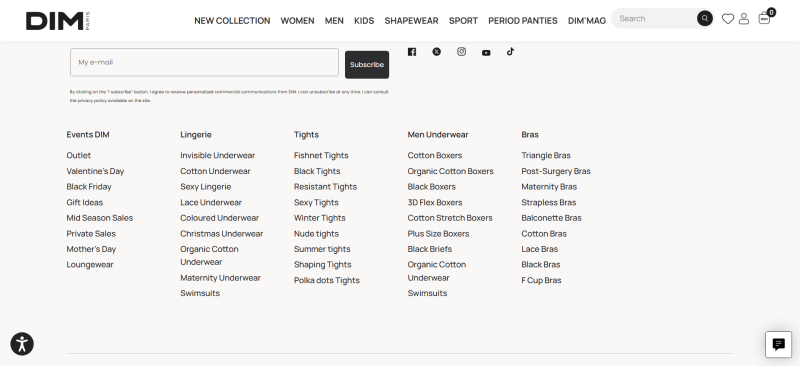Open the Mother's Day link
This screenshot has height=366, width=800.
click(x=91, y=249)
